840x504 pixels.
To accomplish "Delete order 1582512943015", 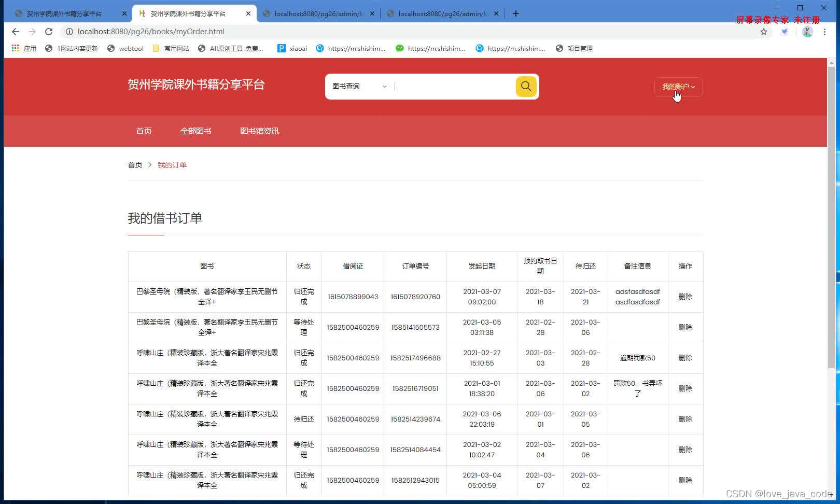I will 685,480.
